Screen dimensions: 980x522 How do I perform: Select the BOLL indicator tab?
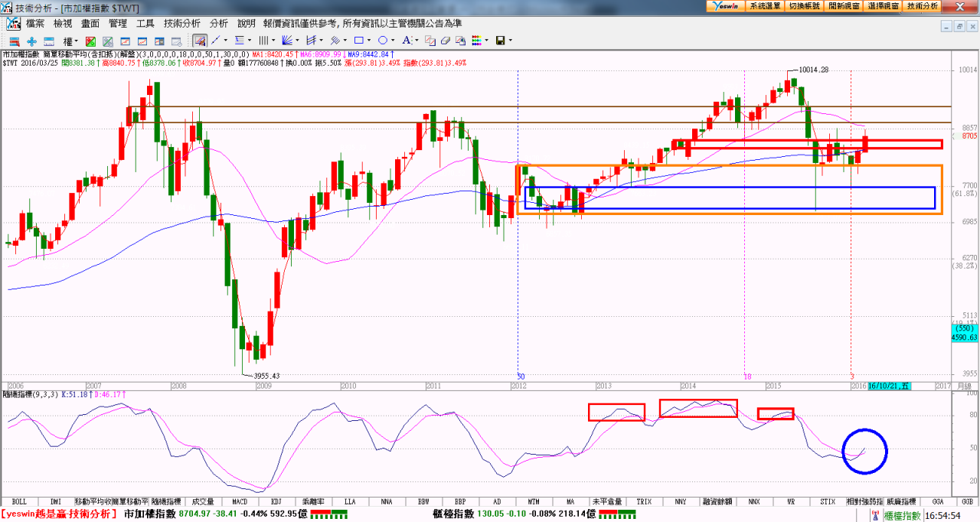tap(18, 501)
